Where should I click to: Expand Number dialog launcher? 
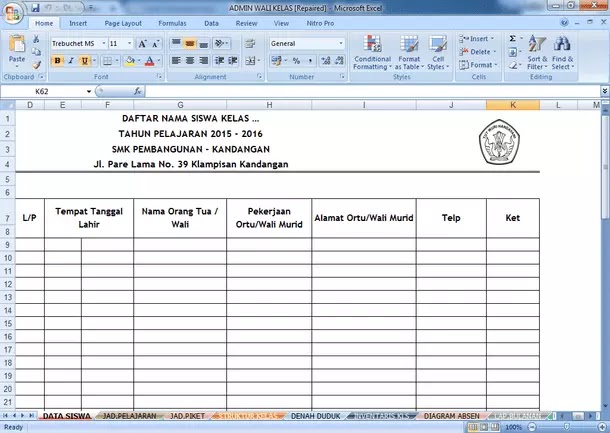point(342,77)
